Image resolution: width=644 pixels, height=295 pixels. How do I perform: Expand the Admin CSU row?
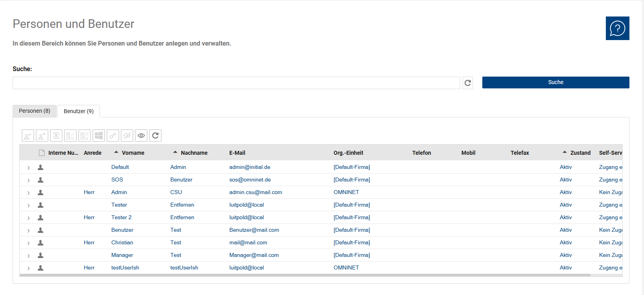click(28, 193)
